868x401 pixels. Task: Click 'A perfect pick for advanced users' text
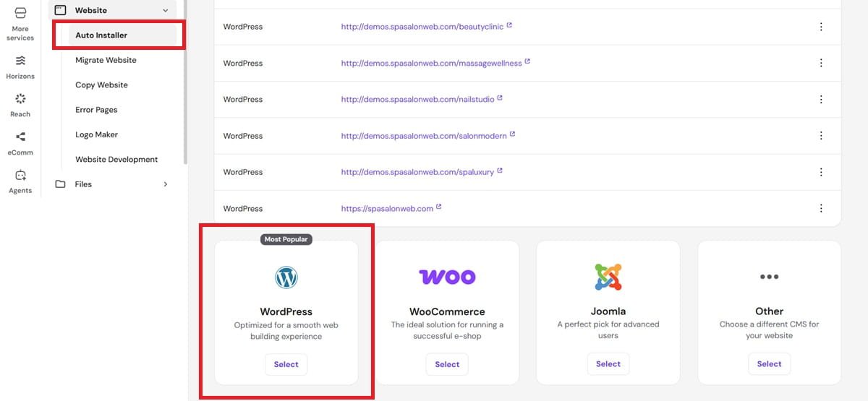pos(608,330)
